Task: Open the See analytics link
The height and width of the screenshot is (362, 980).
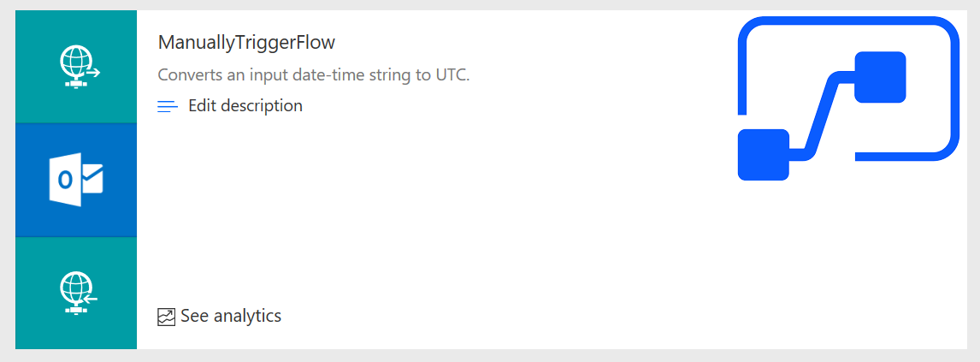Action: pyautogui.click(x=231, y=316)
